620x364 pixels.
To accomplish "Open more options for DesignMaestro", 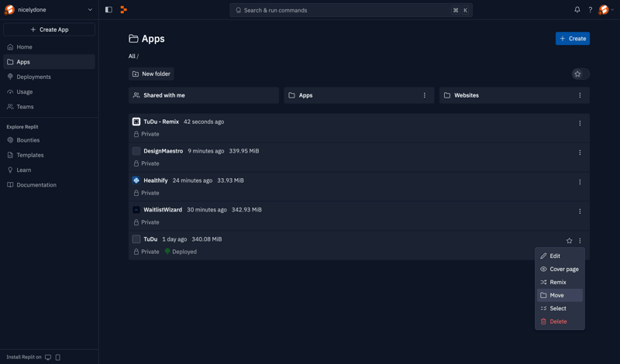I will pyautogui.click(x=580, y=153).
